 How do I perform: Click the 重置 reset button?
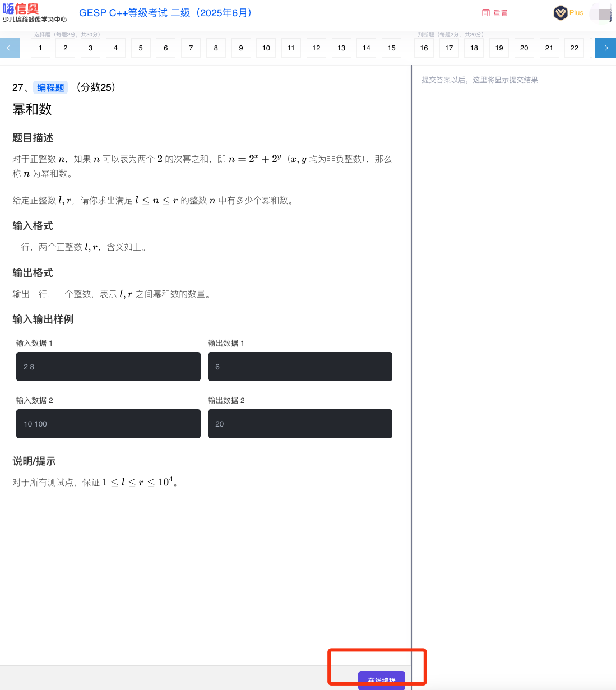[x=495, y=13]
